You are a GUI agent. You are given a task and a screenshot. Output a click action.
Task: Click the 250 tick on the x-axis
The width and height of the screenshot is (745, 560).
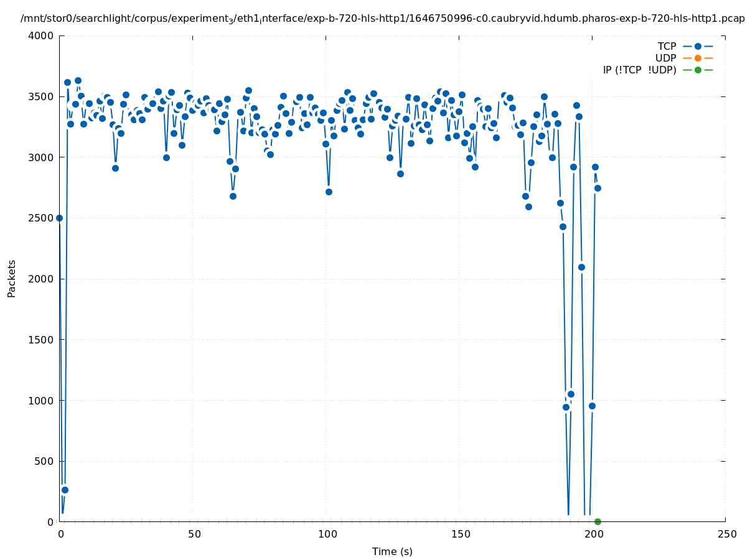point(726,534)
